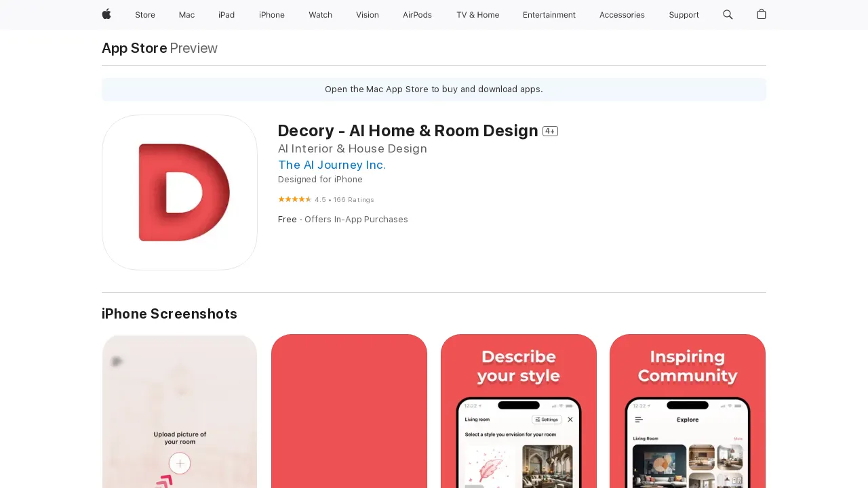Open the Entertainment menu

[549, 15]
